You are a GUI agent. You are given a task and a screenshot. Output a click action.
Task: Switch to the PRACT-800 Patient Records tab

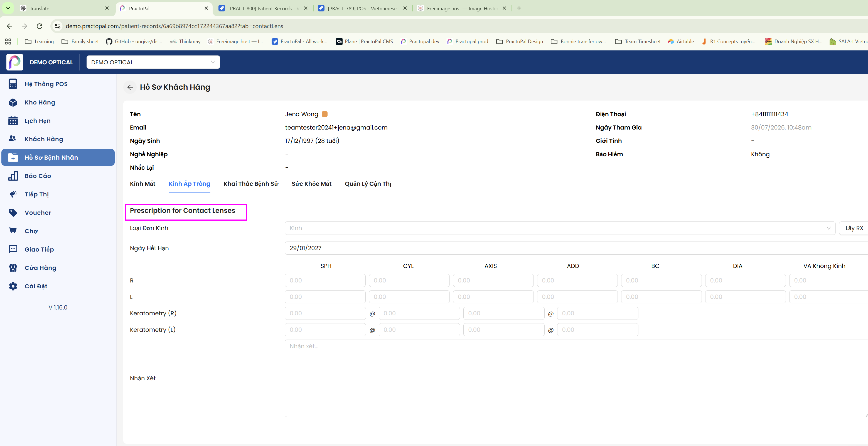[x=263, y=8]
